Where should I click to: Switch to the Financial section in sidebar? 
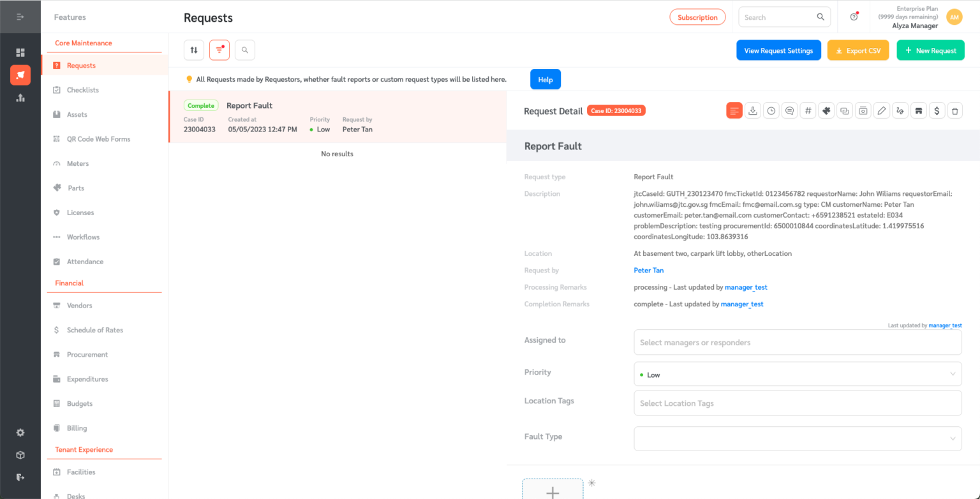[x=68, y=283]
